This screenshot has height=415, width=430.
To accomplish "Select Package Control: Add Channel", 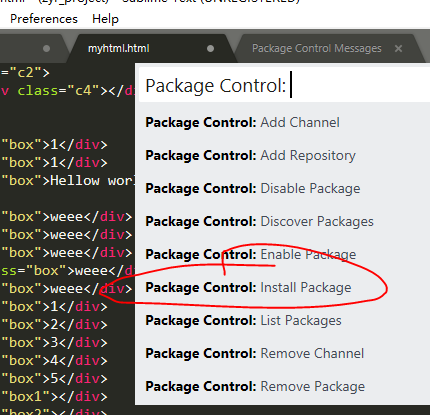I will 283,122.
